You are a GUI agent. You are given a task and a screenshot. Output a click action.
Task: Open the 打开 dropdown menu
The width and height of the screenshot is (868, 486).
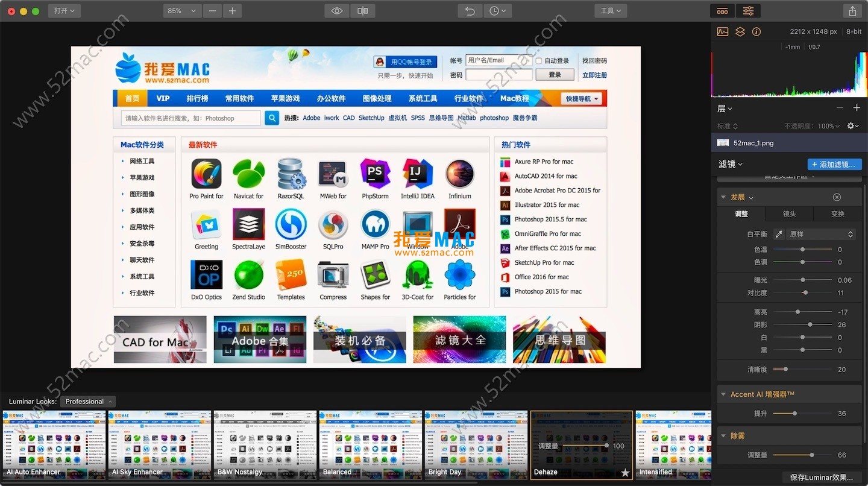pyautogui.click(x=64, y=11)
